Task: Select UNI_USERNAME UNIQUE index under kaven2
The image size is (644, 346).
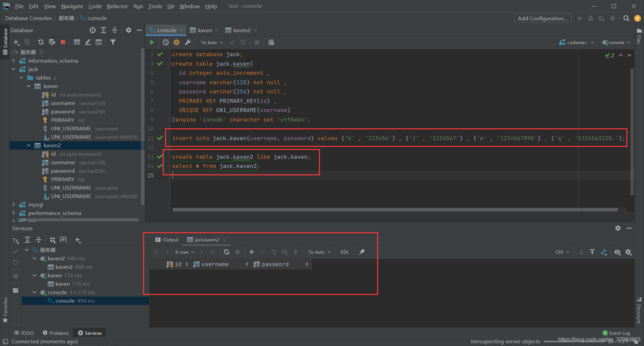Action: click(90, 196)
